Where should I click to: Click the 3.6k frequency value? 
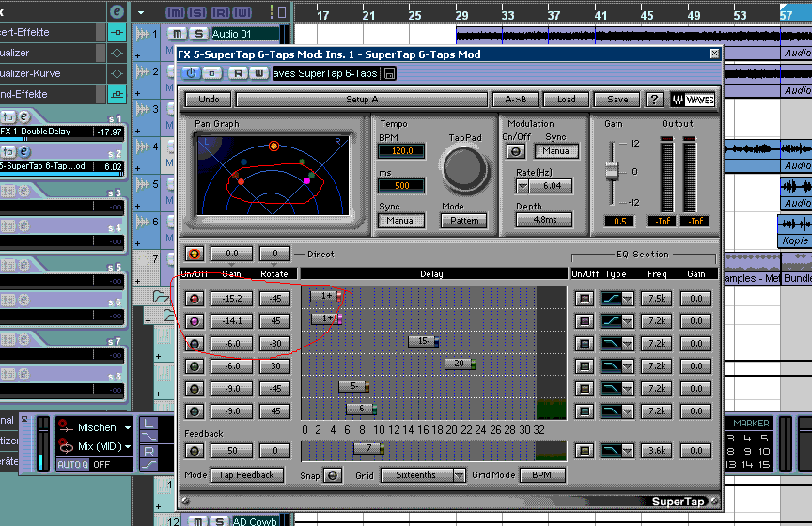657,451
